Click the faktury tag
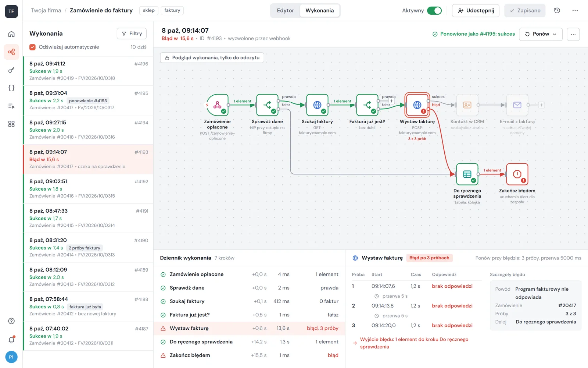 click(x=172, y=11)
